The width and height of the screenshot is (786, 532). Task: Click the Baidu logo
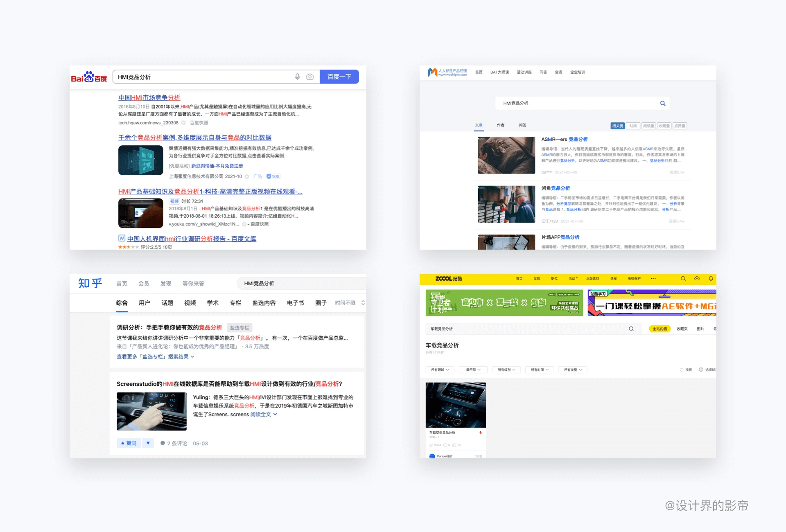[x=89, y=77]
